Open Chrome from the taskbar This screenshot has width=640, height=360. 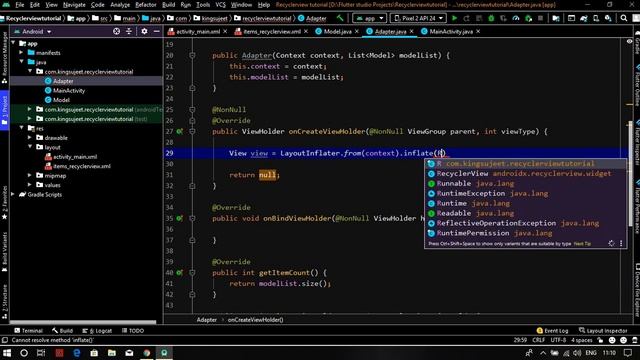(147, 353)
